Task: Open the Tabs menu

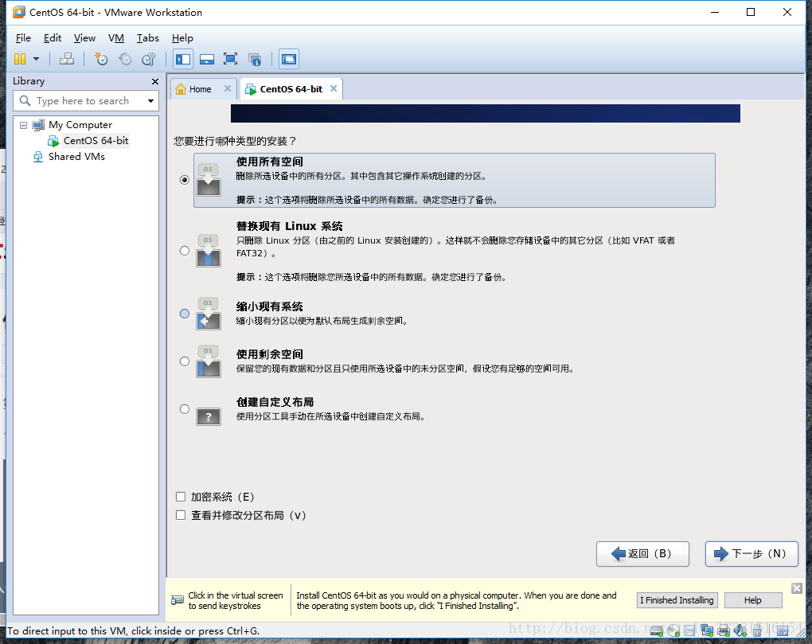Action: [147, 37]
